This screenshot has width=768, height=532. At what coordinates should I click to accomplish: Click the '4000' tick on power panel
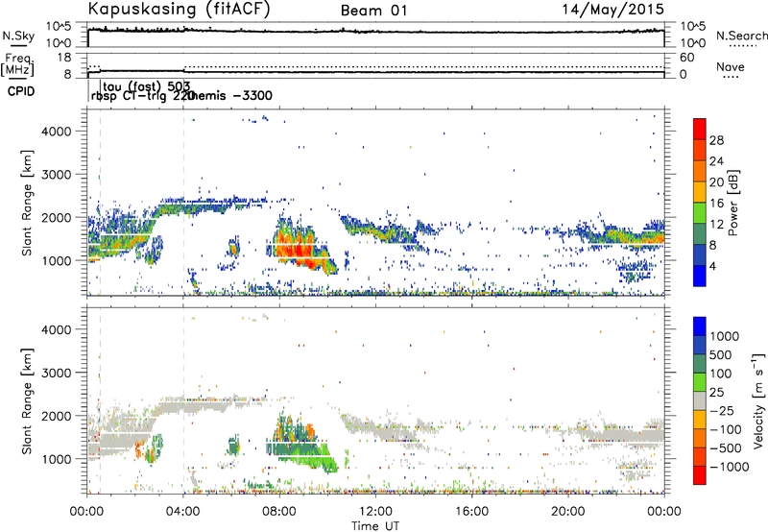tap(57, 132)
